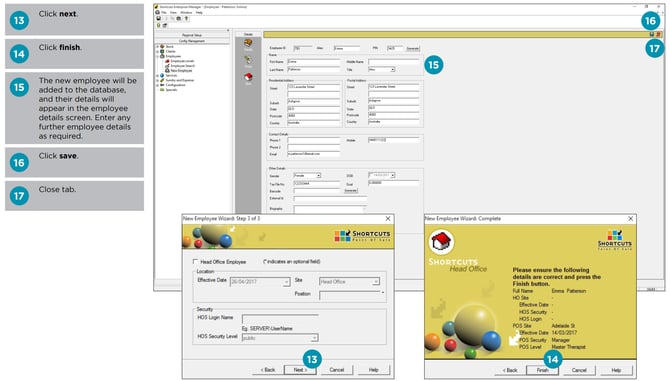Click the middle icon in the grey sidebar
670x381 pixels.
tap(248, 60)
